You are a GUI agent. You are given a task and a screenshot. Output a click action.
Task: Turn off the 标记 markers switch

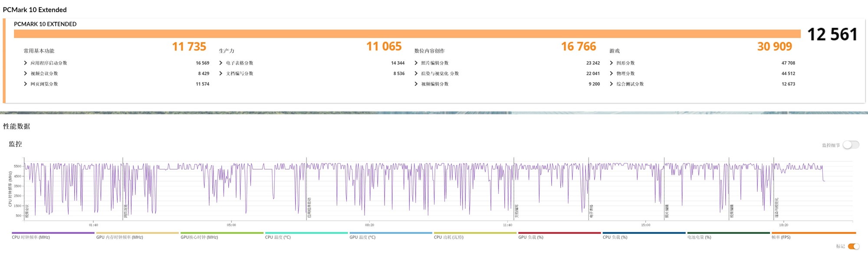853,246
